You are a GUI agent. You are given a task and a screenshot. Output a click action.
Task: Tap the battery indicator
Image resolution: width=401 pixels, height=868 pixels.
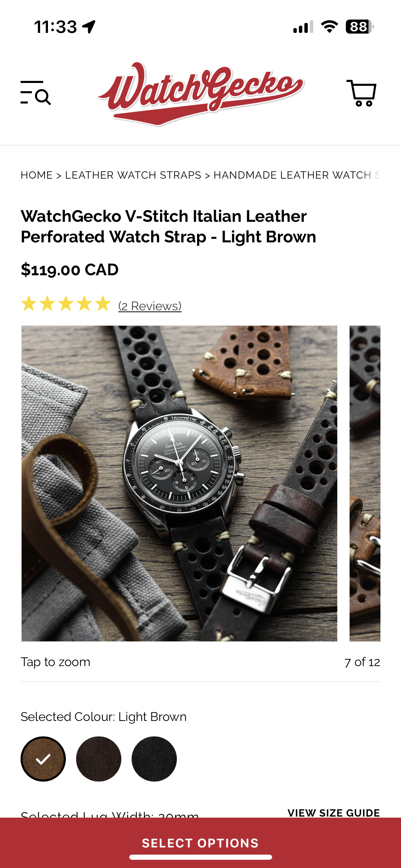(360, 27)
